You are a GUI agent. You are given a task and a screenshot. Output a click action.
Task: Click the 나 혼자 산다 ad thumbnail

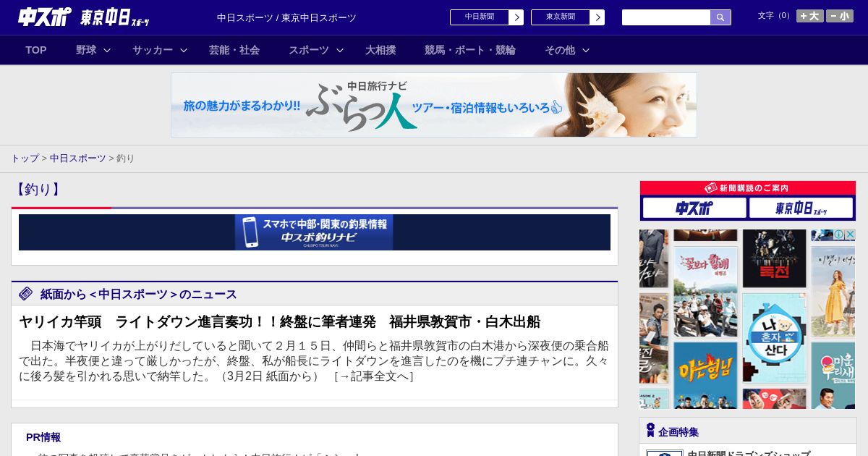(774, 338)
